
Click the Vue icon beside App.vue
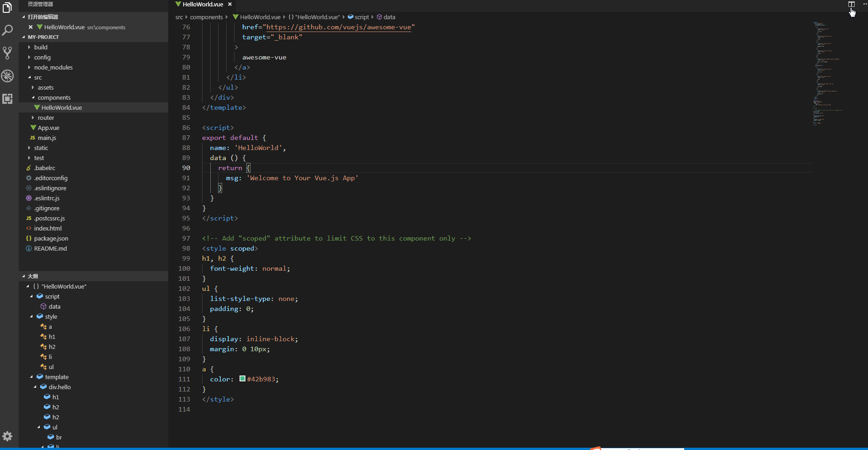click(33, 128)
